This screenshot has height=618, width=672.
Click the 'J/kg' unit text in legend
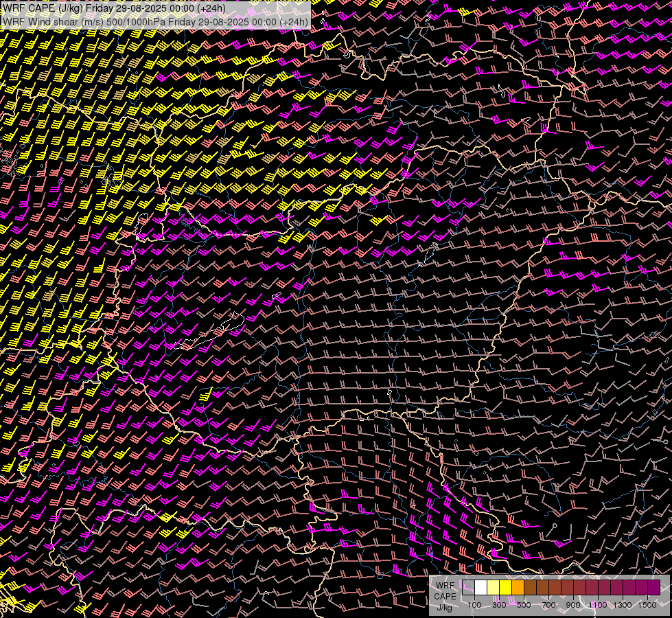point(444,608)
